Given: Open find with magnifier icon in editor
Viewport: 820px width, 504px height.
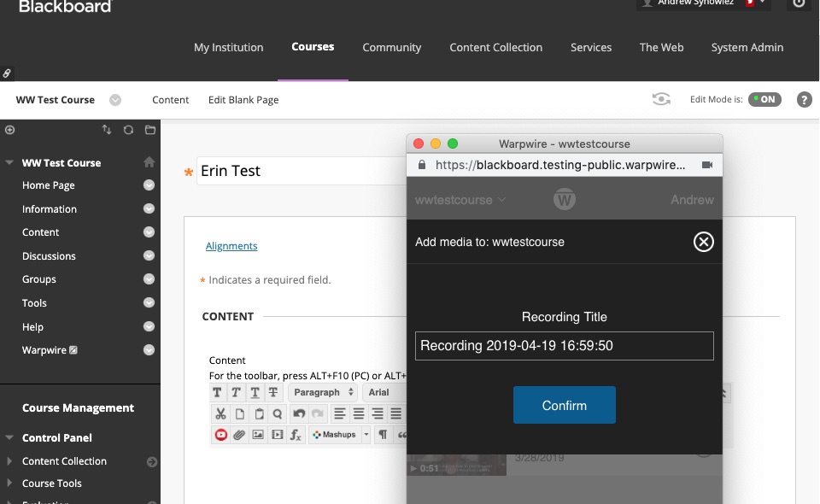Looking at the screenshot, I should pos(277,414).
